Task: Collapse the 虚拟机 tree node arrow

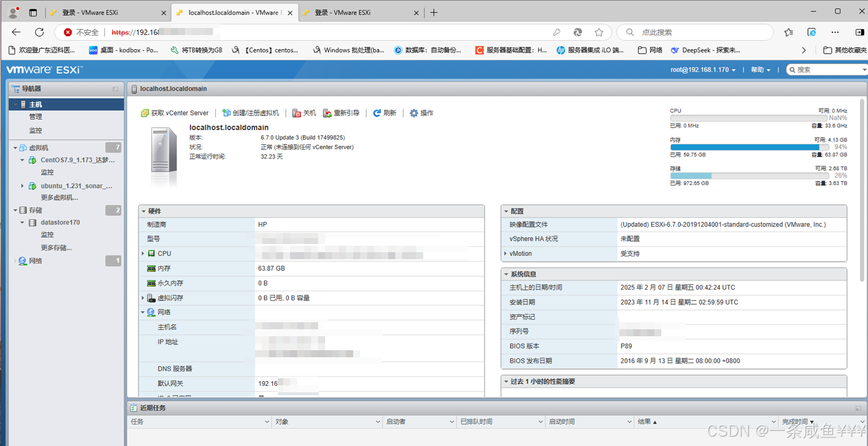Action: tap(16, 148)
